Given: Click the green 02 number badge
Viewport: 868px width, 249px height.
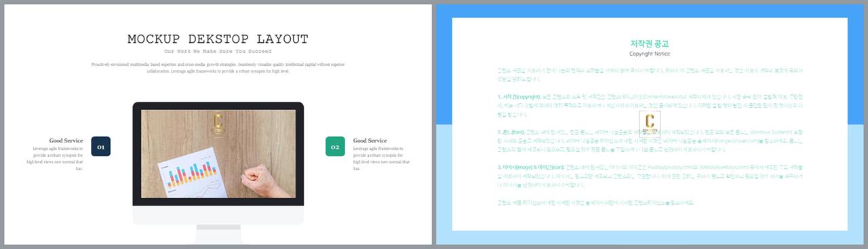Looking at the screenshot, I should (335, 147).
